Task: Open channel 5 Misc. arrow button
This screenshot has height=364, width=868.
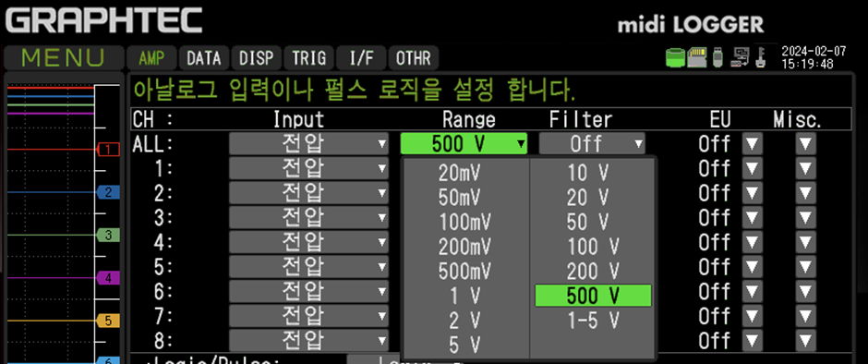Action: pos(805,267)
